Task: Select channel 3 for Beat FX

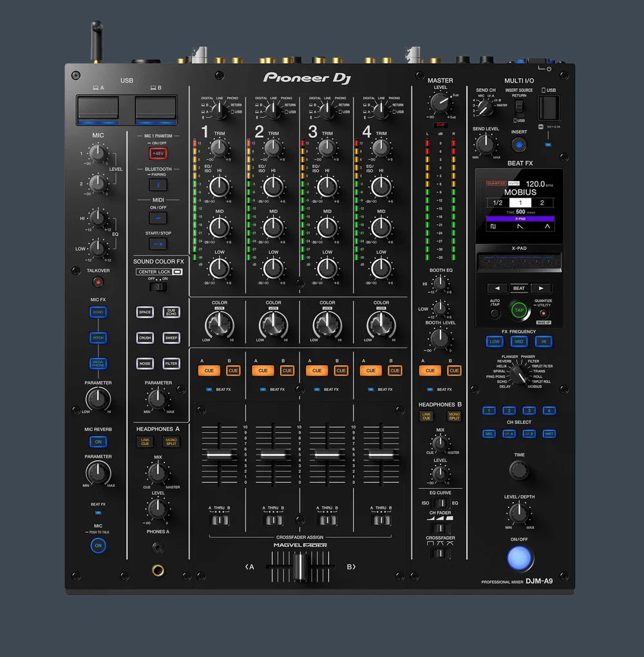Action: click(x=529, y=411)
